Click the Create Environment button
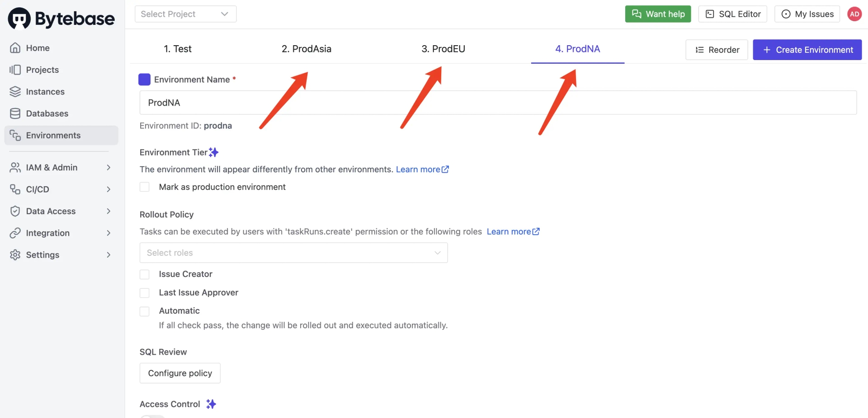This screenshot has height=418, width=868. [x=807, y=50]
